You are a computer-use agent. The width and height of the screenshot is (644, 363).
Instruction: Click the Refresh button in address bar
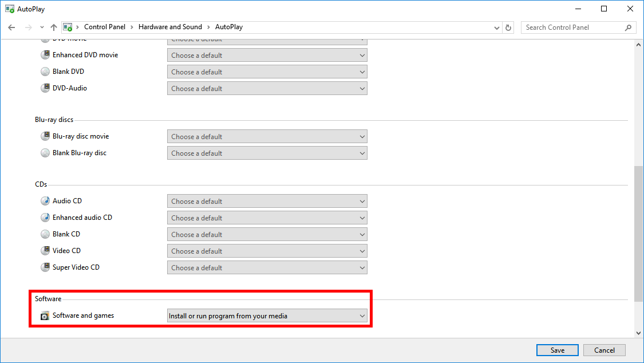pos(508,27)
